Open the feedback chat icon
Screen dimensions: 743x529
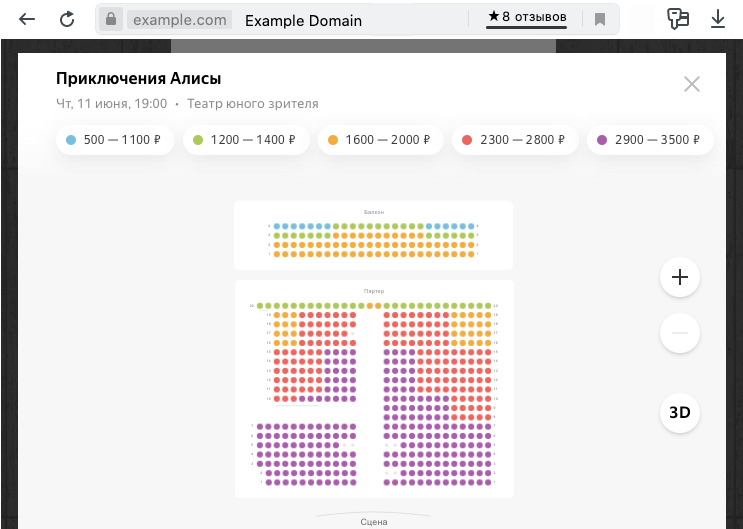pos(678,19)
